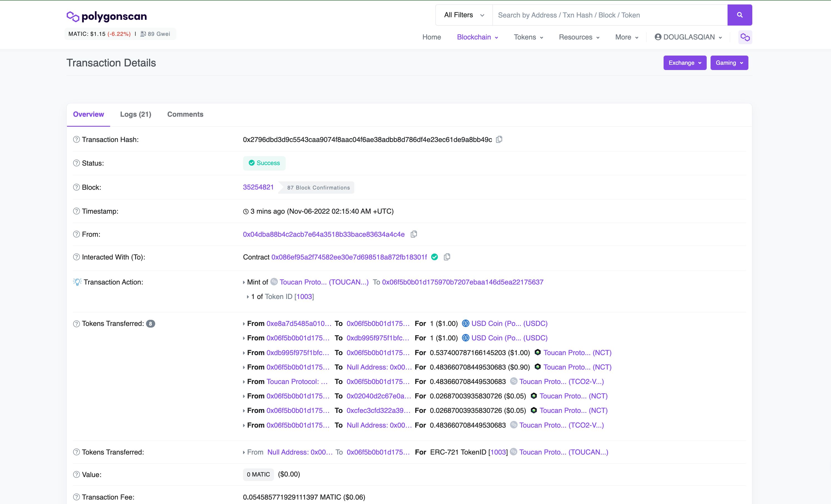Open recipient 0xdb995f975f1bfc in second transfer row
Viewport: 831px width, 504px height.
pyautogui.click(x=378, y=338)
